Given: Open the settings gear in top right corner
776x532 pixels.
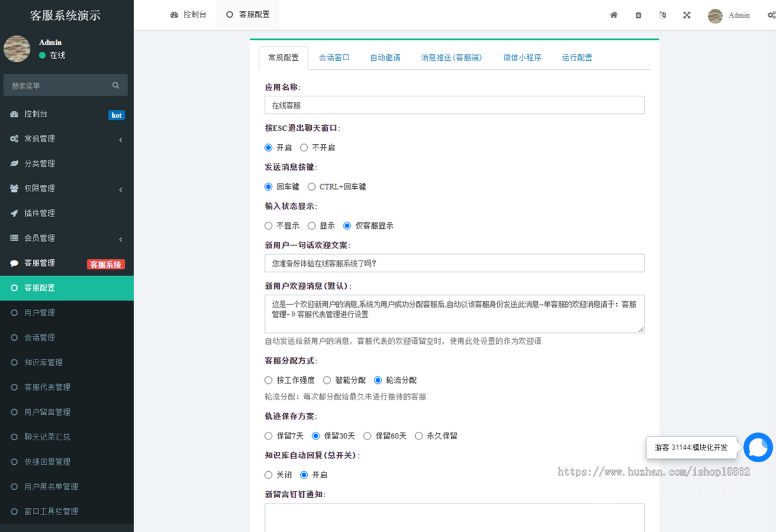Looking at the screenshot, I should [770, 15].
